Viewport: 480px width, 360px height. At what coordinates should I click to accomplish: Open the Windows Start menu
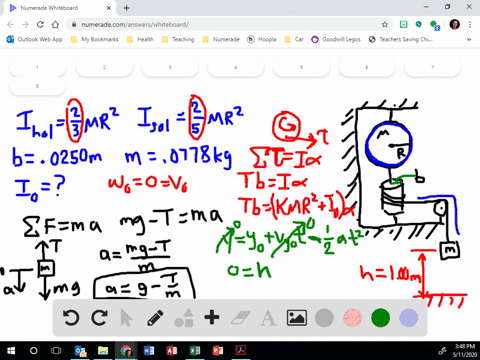coord(11,351)
